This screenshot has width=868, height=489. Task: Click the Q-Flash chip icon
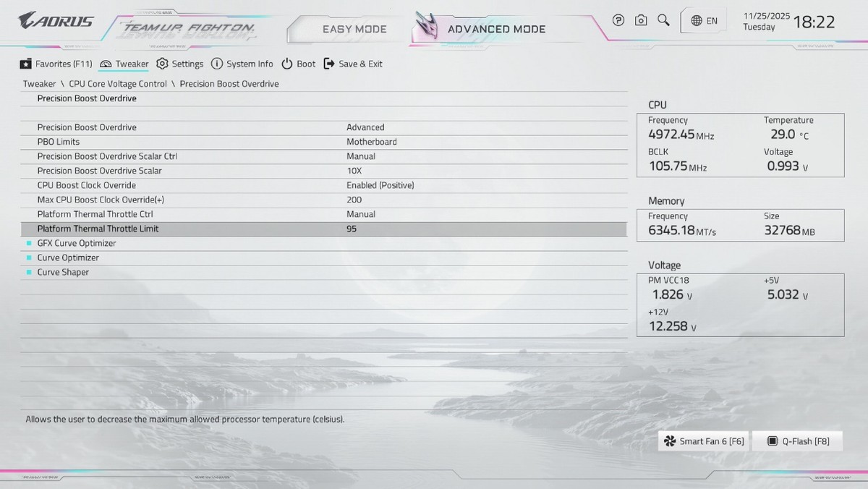point(773,441)
